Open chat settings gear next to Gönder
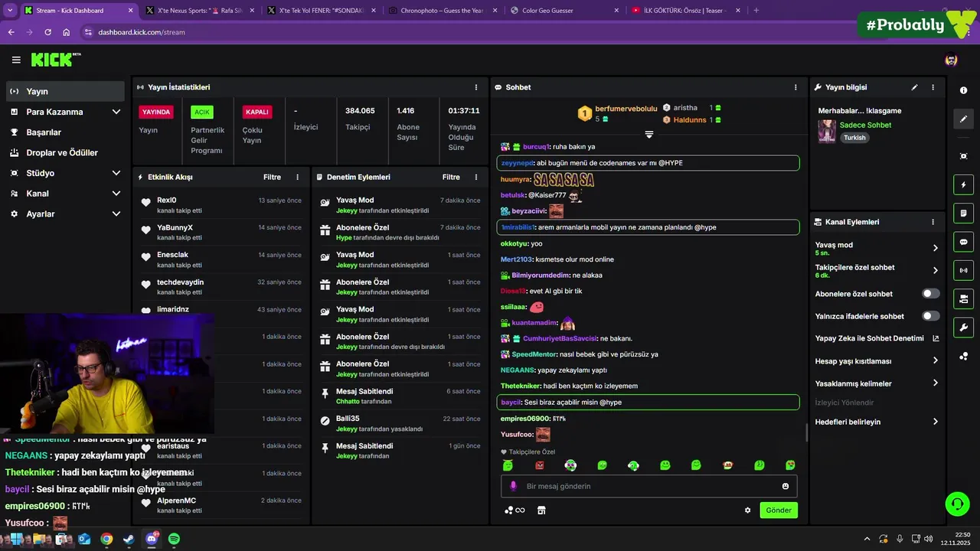980x551 pixels. click(748, 510)
